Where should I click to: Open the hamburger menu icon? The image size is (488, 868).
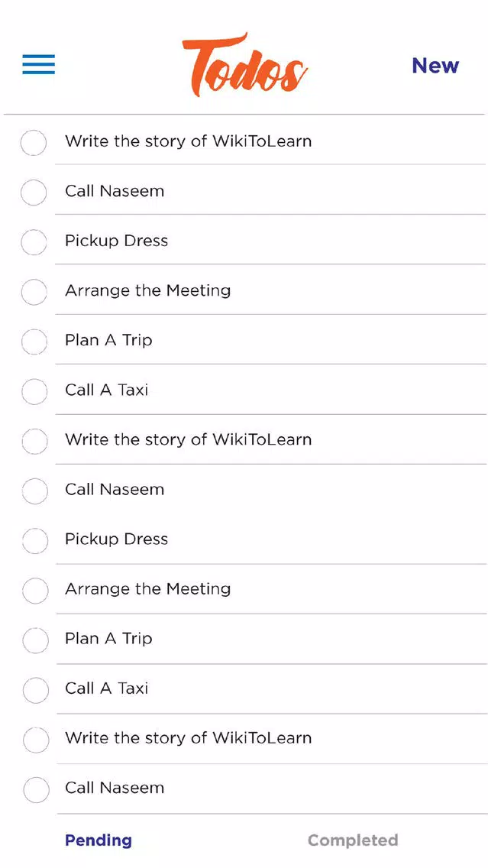pyautogui.click(x=38, y=65)
